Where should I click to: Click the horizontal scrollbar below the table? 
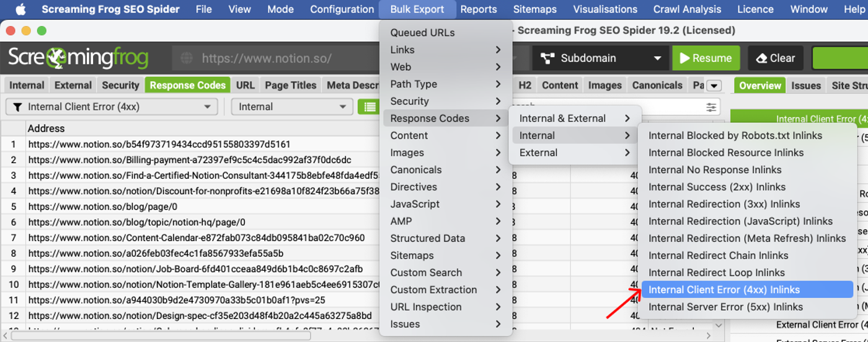pyautogui.click(x=161, y=335)
